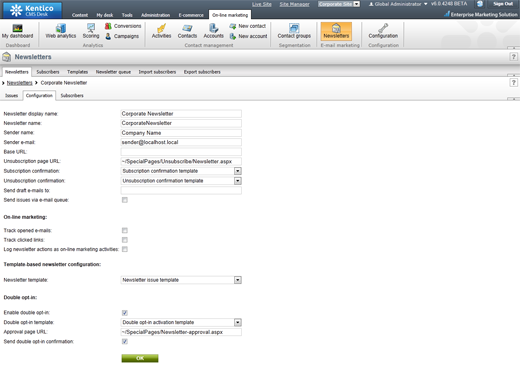This screenshot has height=369, width=520.
Task: Open Double opt-in template dropdown
Action: click(181, 322)
